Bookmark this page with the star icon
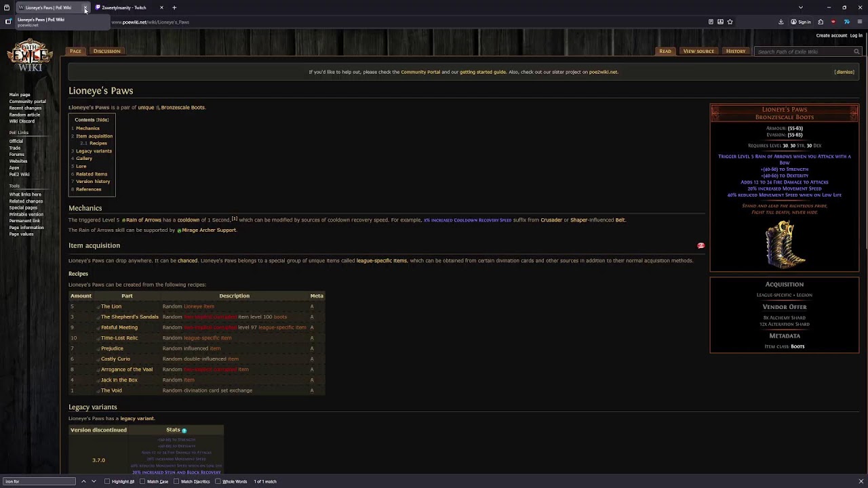 pyautogui.click(x=730, y=22)
